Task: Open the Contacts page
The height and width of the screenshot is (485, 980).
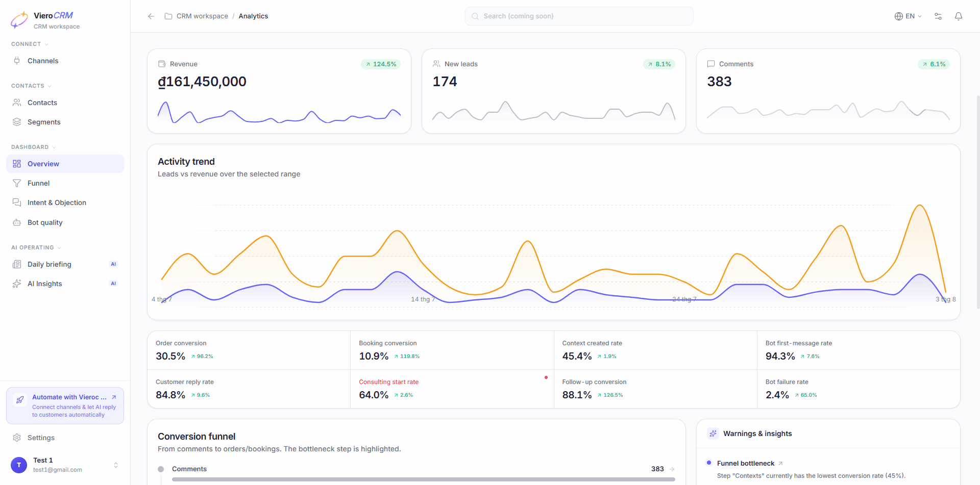Action: (65, 103)
